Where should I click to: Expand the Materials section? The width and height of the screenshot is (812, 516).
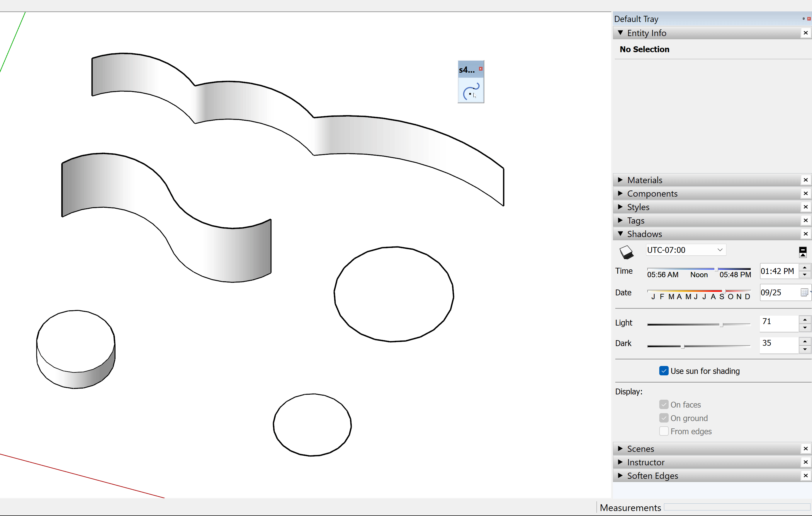(645, 180)
